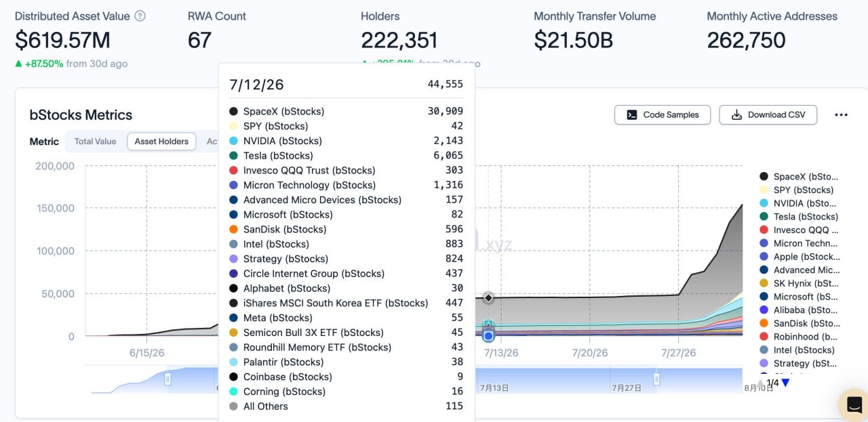Click the Monthly Active Addresses label

772,16
